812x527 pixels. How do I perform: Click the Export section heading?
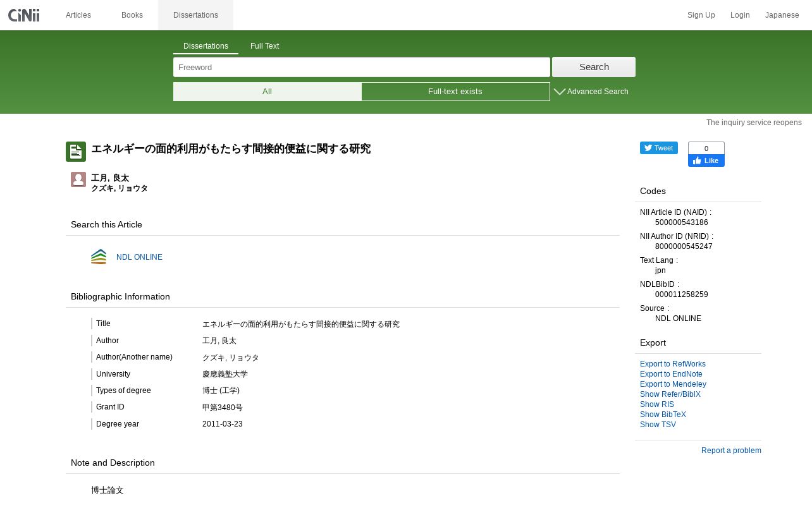click(x=653, y=342)
